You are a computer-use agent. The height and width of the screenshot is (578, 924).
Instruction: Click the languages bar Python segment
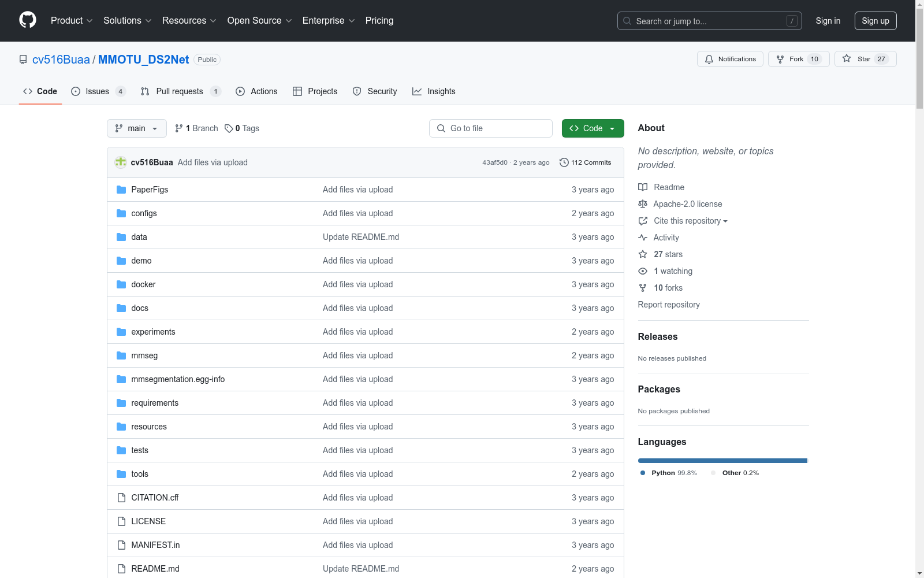pyautogui.click(x=722, y=461)
